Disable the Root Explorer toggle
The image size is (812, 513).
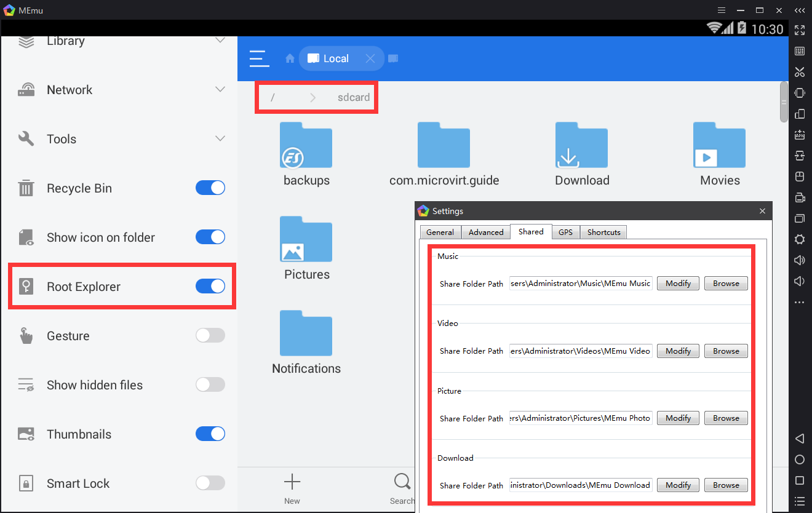click(x=210, y=286)
